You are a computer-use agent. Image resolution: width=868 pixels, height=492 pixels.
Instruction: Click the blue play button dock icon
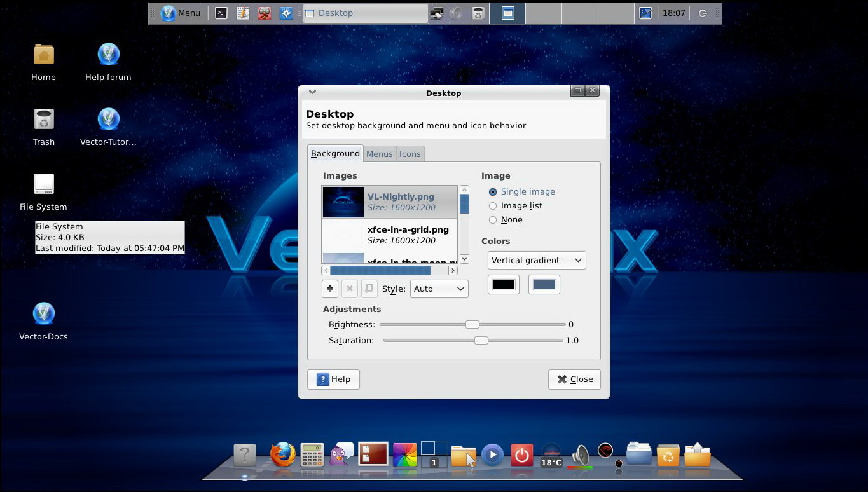coord(492,454)
